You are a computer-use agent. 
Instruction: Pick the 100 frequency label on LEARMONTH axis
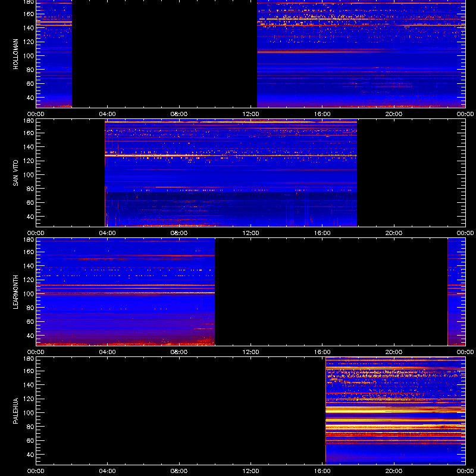click(x=29, y=293)
